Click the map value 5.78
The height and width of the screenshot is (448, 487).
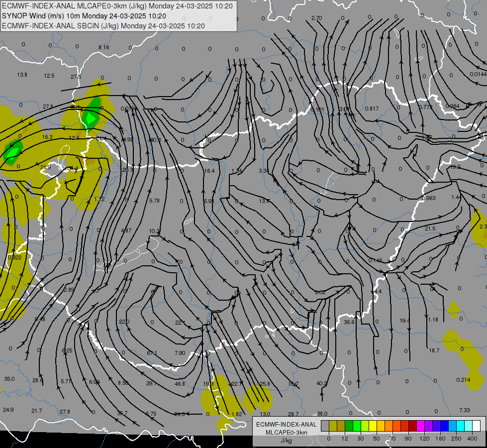click(x=154, y=201)
